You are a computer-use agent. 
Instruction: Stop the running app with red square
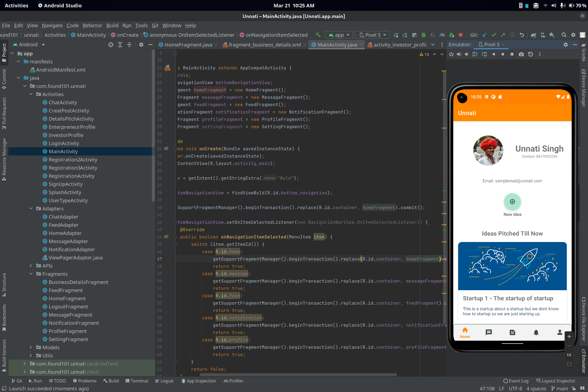[461, 35]
